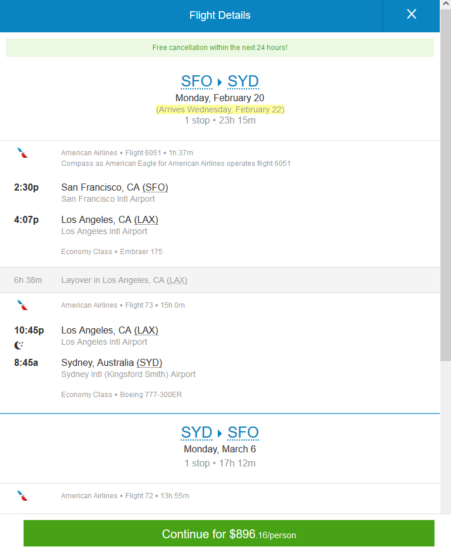
Task: Click the outbound SFO to SYD arrow
Action: point(220,82)
